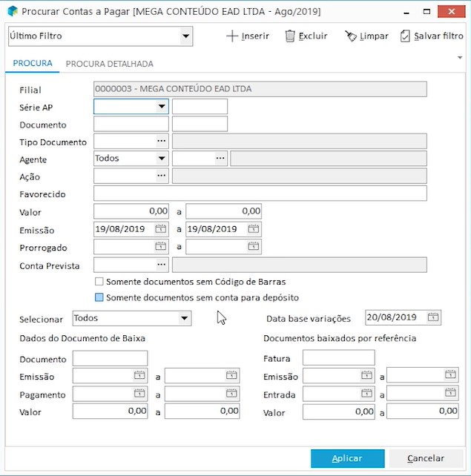This screenshot has height=476, width=471.
Task: Click the Inserir plus icon
Action: coord(232,36)
